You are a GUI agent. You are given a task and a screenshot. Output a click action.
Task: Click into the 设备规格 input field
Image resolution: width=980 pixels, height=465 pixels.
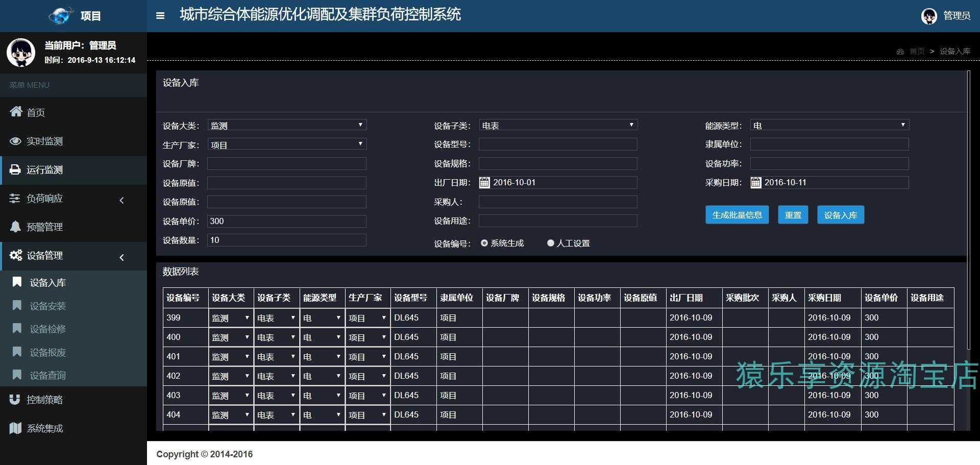click(x=558, y=163)
